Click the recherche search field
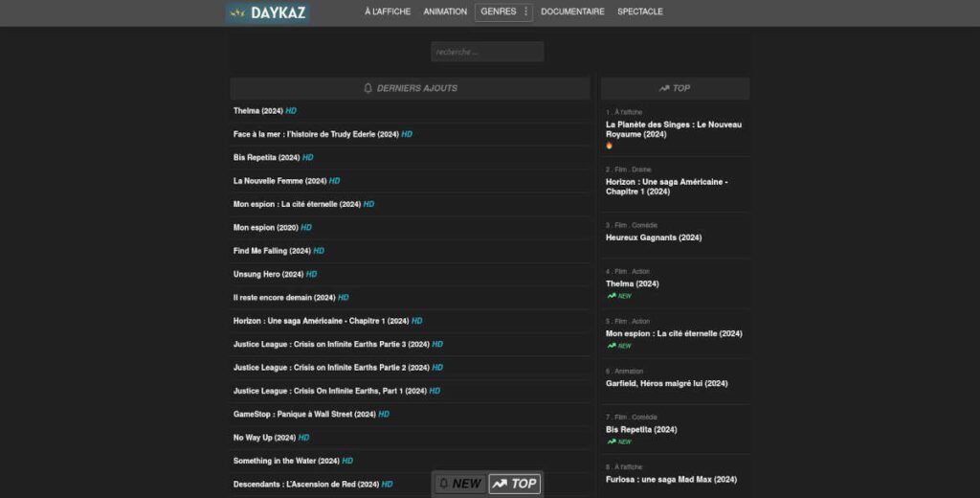The width and height of the screenshot is (980, 498). [x=487, y=52]
